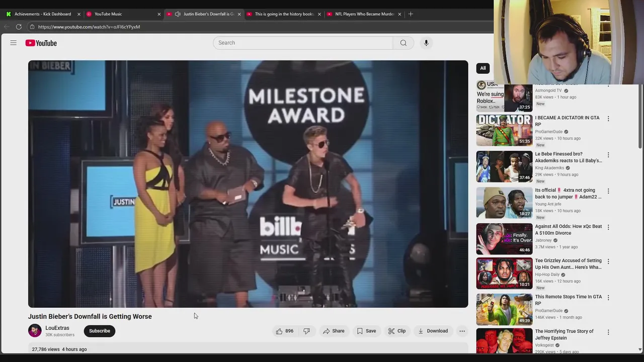Click the search magnifier button

[403, 43]
